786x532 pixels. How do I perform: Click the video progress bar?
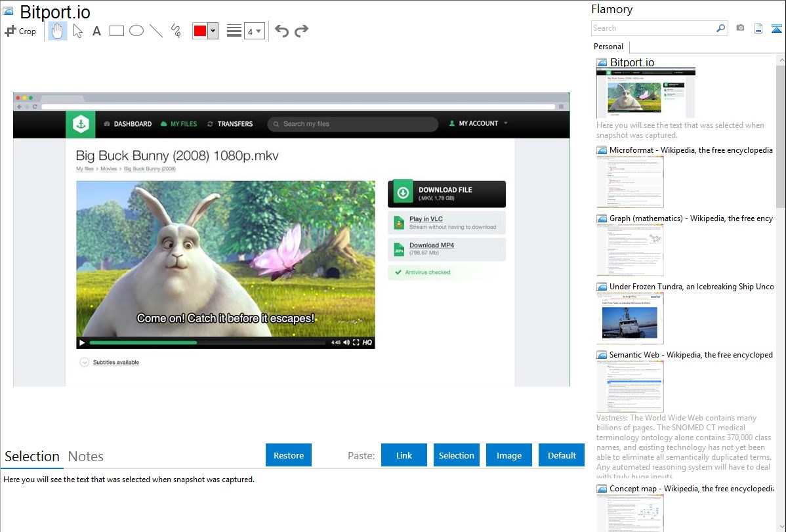point(208,343)
